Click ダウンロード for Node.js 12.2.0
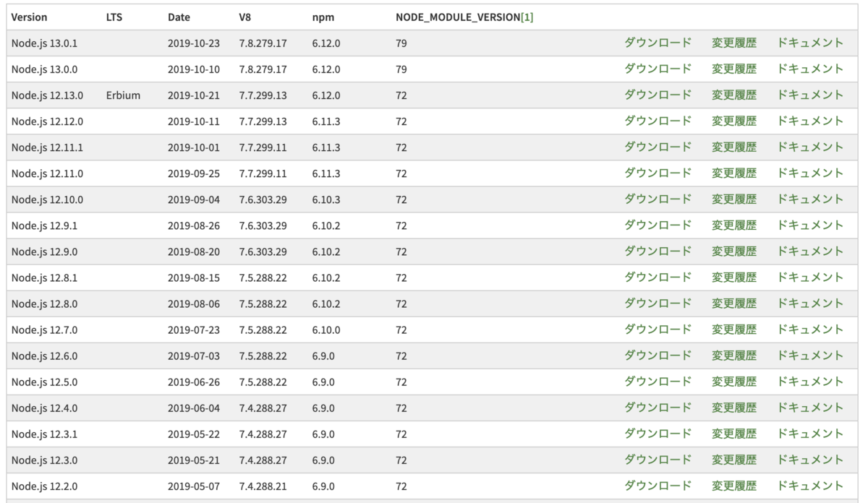 click(658, 485)
